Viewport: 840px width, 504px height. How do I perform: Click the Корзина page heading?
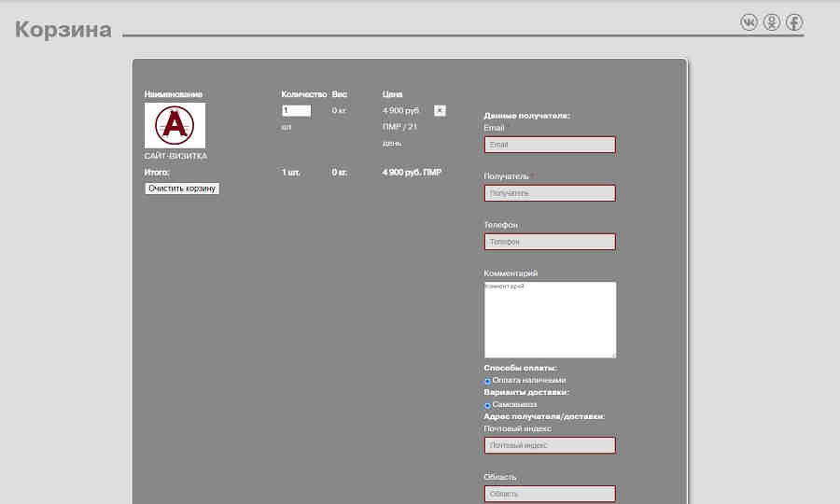(63, 30)
